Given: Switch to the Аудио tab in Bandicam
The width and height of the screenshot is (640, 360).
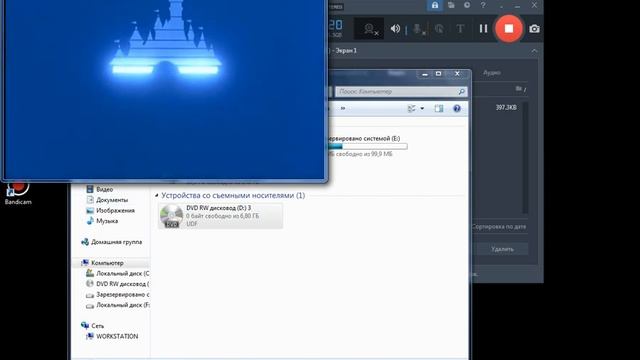Looking at the screenshot, I should (x=492, y=72).
